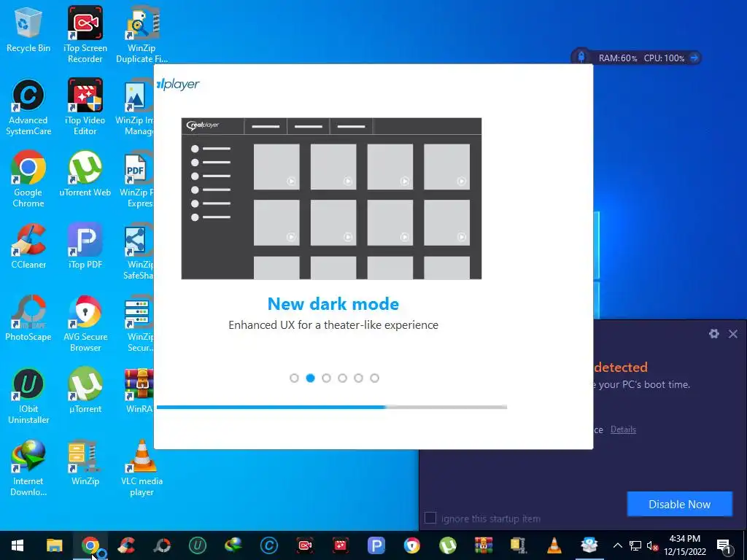This screenshot has width=747, height=560.
Task: Launch iTop Video Editor shortcut
Action: pos(85,106)
